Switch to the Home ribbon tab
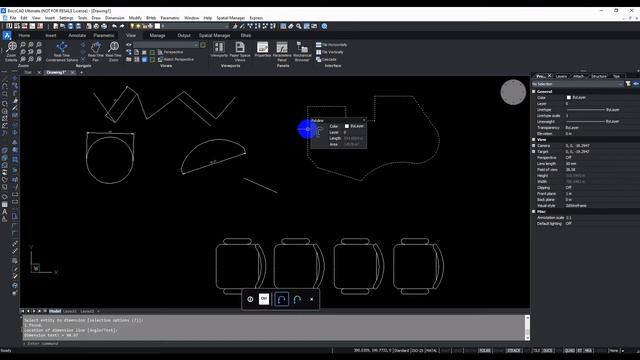The height and width of the screenshot is (360, 640). (24, 36)
